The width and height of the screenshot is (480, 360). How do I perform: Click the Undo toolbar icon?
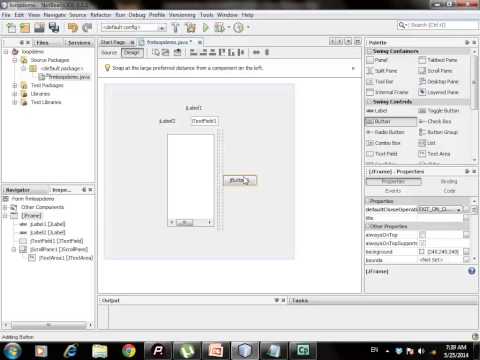point(73,28)
